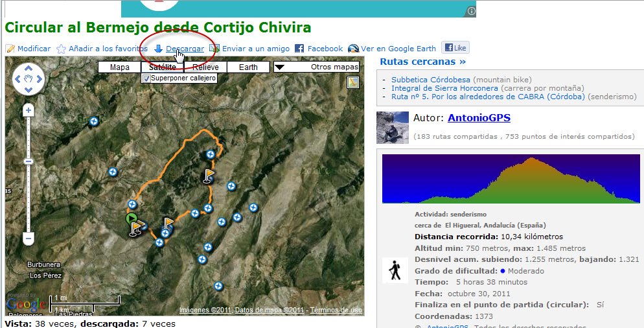Click the Google logo on map
The width and height of the screenshot is (644, 328).
click(x=26, y=305)
